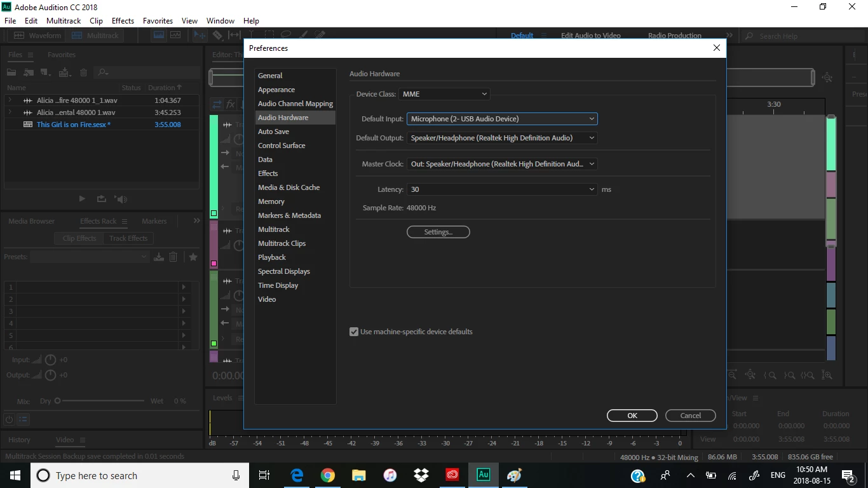
Task: Open file folder icon in Files panel
Action: pyautogui.click(x=11, y=72)
